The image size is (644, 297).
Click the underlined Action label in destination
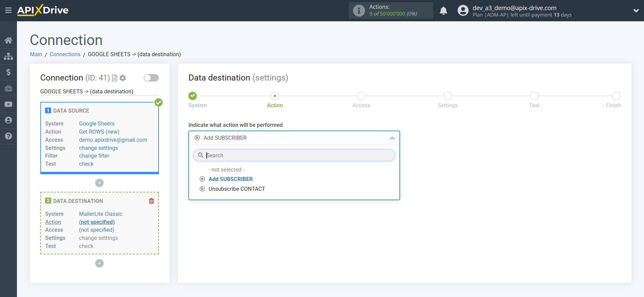pos(53,222)
